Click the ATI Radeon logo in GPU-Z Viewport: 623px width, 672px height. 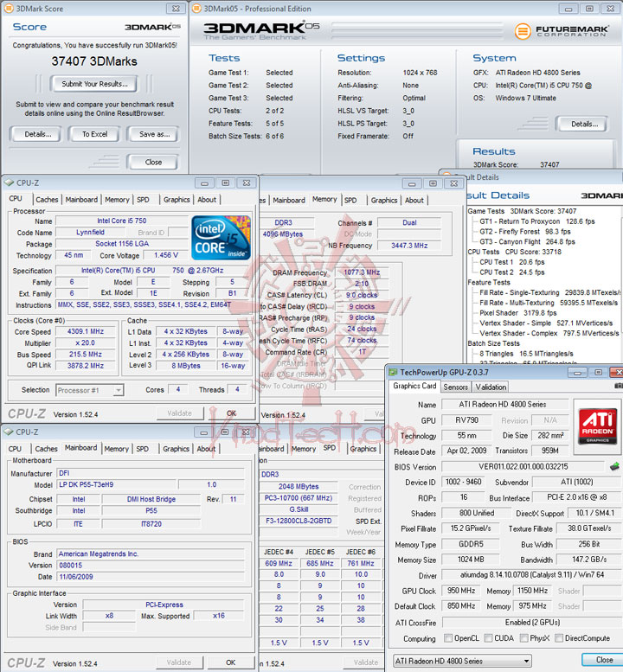597,426
